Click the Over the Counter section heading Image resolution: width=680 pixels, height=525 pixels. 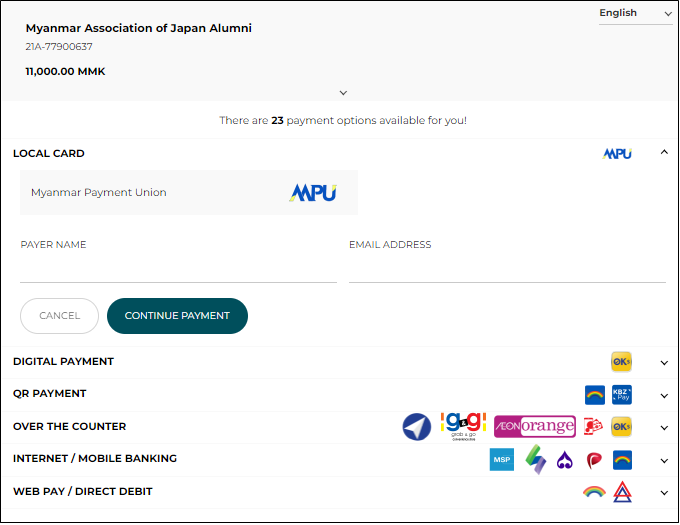69,427
